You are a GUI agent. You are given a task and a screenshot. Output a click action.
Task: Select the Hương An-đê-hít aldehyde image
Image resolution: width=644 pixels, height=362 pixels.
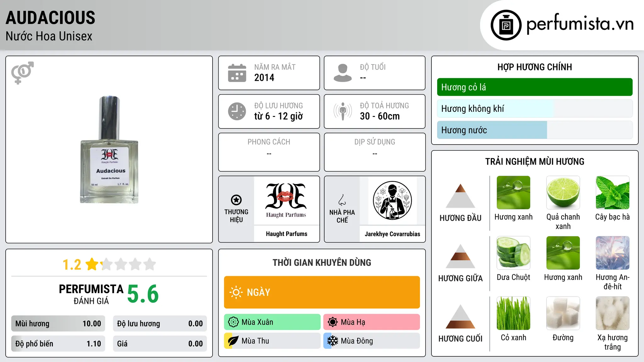coord(613,253)
